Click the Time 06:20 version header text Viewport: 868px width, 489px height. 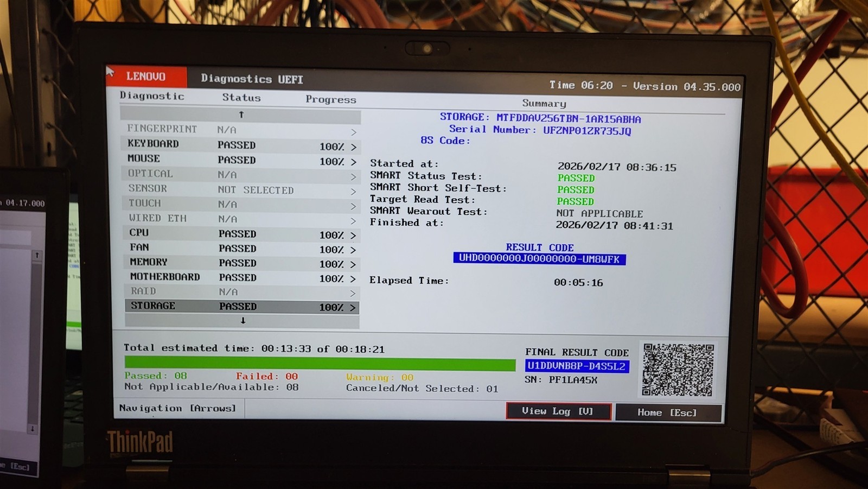[644, 86]
